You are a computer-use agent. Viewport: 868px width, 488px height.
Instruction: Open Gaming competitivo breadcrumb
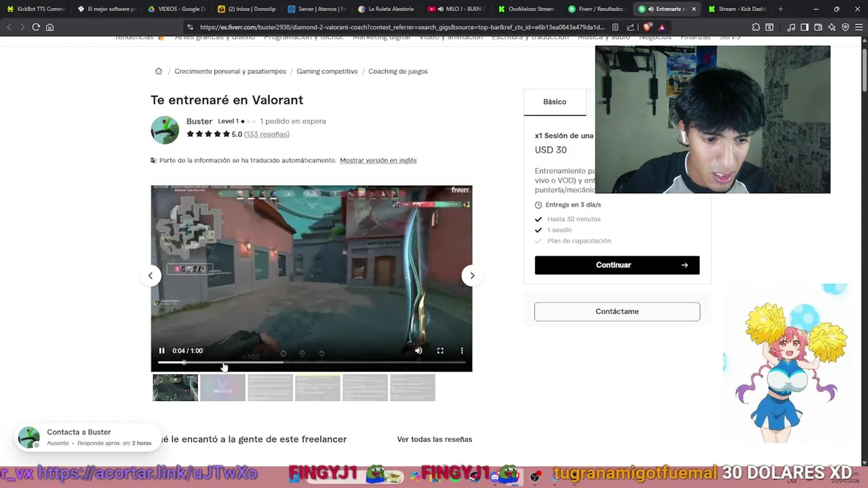point(327,71)
